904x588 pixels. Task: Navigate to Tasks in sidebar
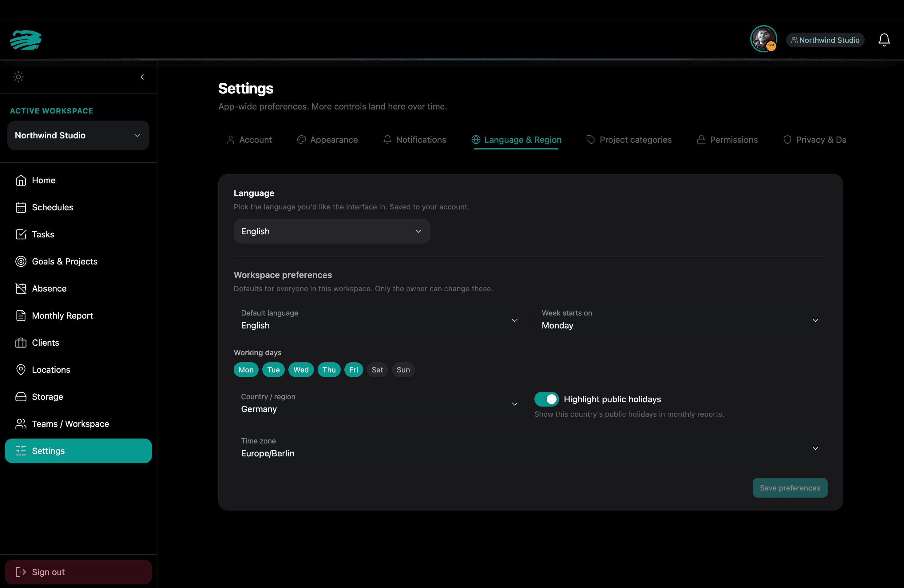[x=78, y=234]
